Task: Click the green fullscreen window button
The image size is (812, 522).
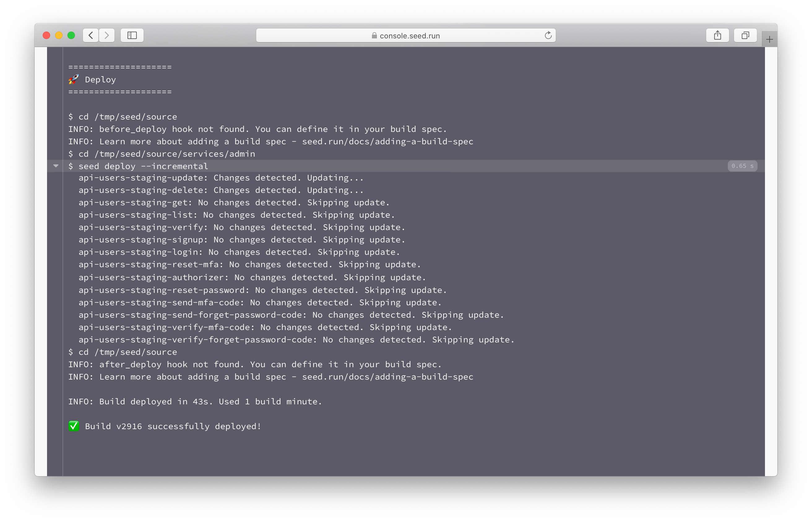Action: click(x=71, y=35)
